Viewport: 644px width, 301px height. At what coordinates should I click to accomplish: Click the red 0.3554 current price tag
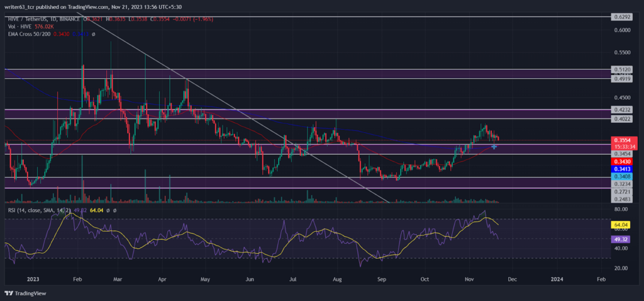pos(624,140)
